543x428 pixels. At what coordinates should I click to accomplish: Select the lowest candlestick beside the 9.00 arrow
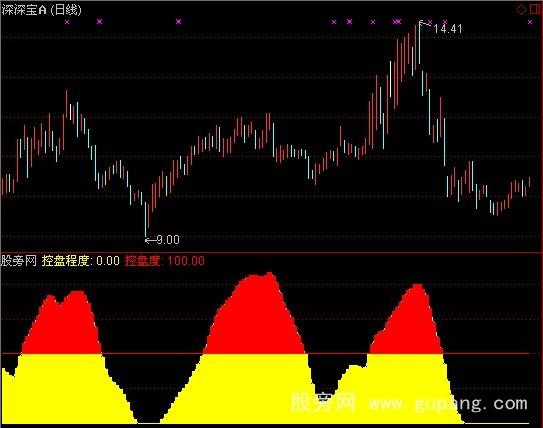[145, 220]
